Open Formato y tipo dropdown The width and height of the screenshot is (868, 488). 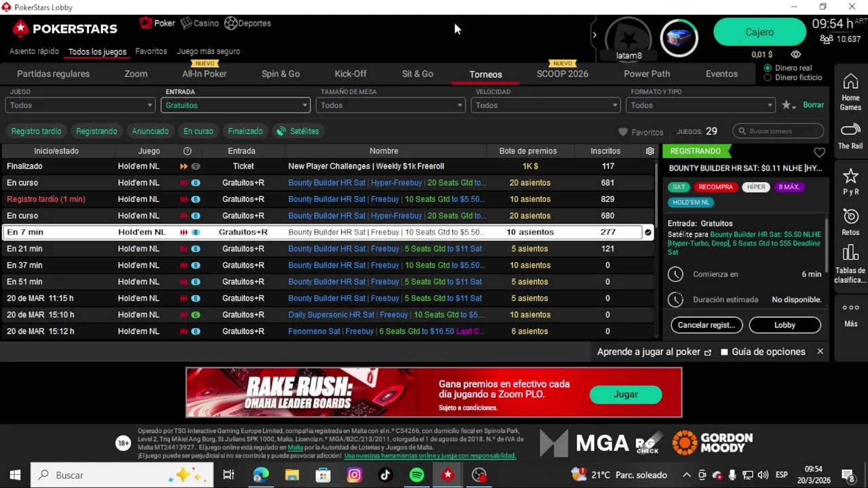coord(701,105)
